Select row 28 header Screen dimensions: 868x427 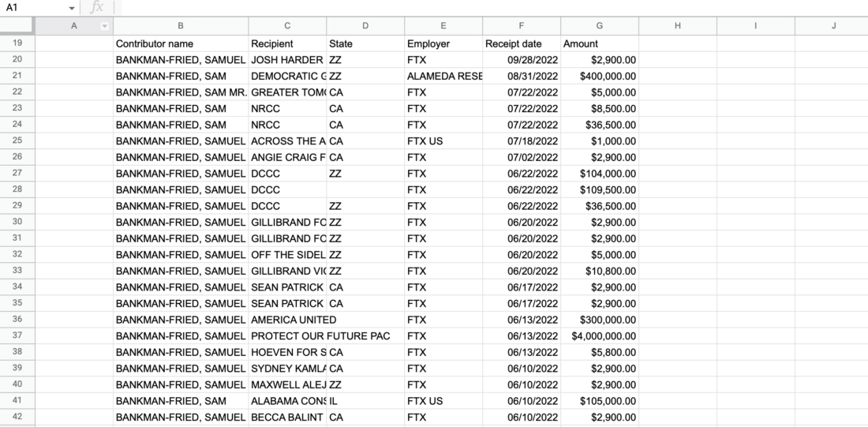(x=17, y=189)
